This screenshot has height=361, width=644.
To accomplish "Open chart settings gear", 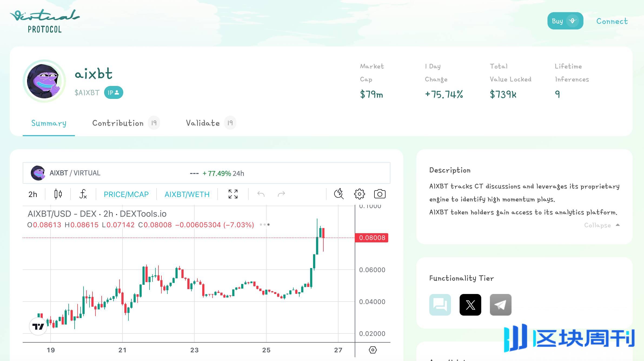I will [359, 194].
